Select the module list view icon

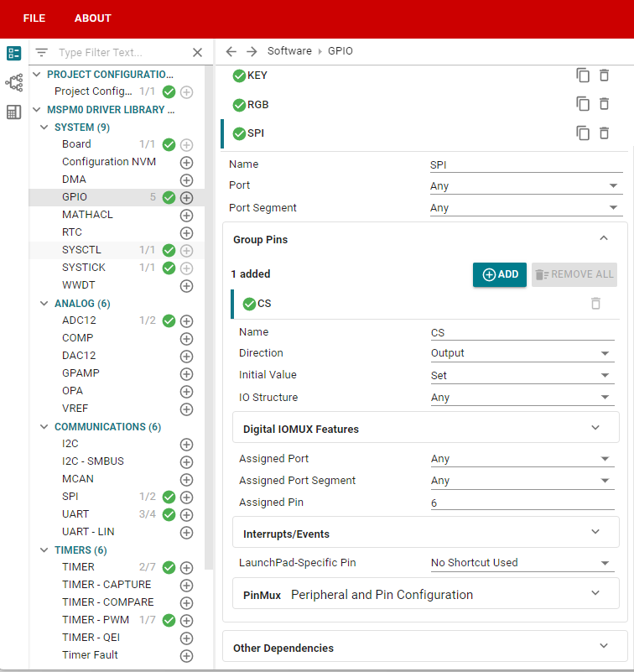[13, 53]
